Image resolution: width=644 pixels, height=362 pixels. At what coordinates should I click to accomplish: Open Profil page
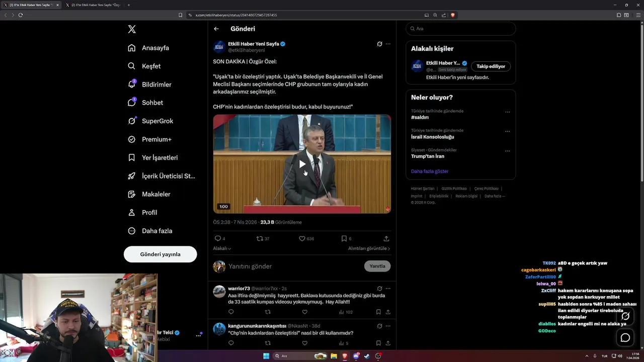click(142, 212)
